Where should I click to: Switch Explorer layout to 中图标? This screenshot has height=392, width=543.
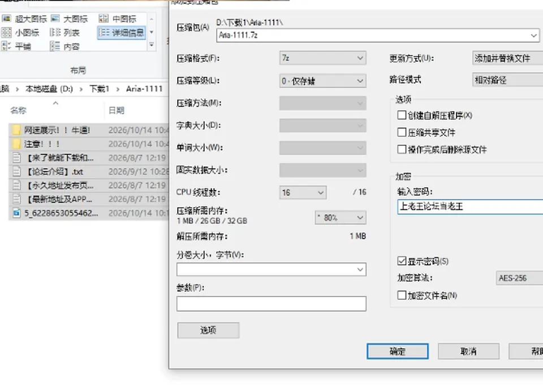118,19
